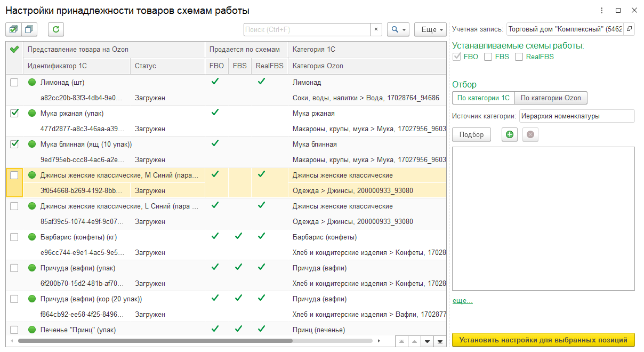Select the По категории 1С tab

click(483, 98)
